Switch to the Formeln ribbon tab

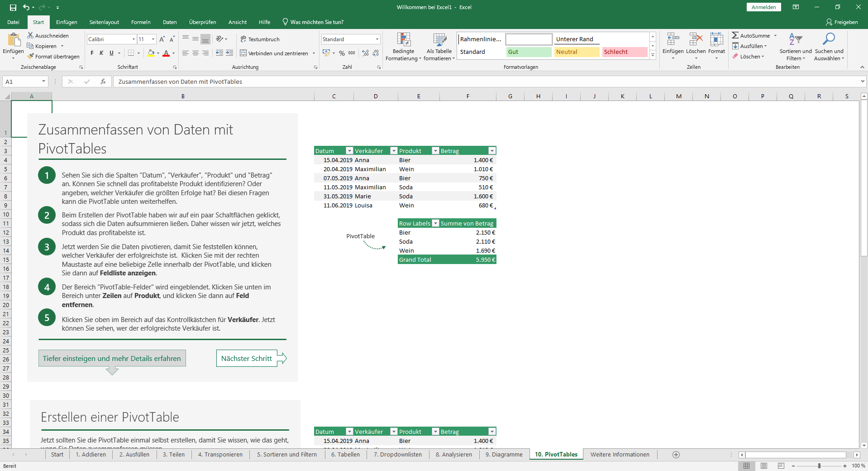tap(140, 22)
